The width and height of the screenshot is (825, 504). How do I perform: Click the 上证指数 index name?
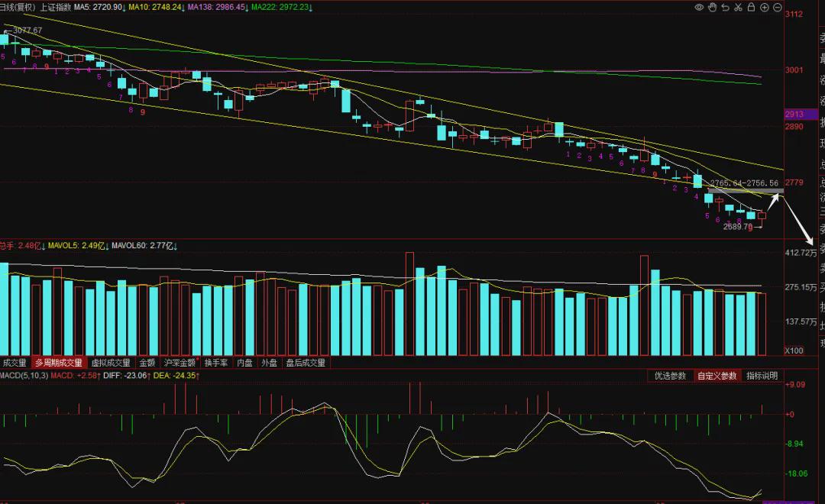coord(55,8)
